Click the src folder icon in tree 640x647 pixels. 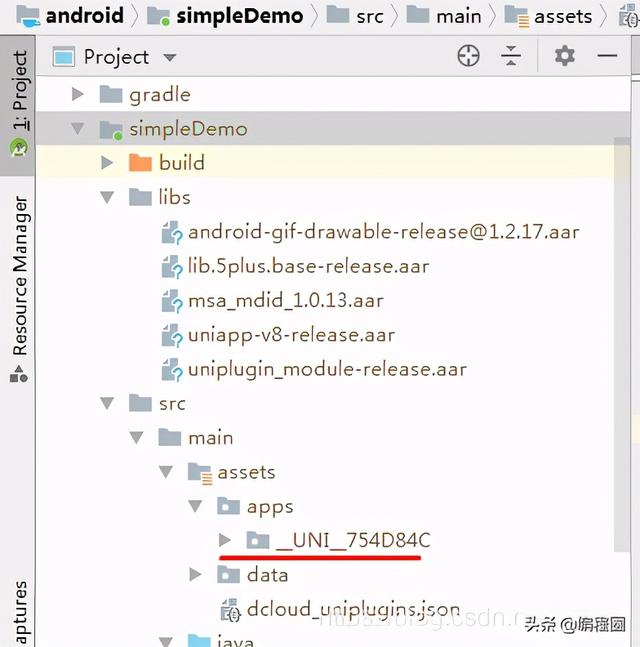[140, 403]
